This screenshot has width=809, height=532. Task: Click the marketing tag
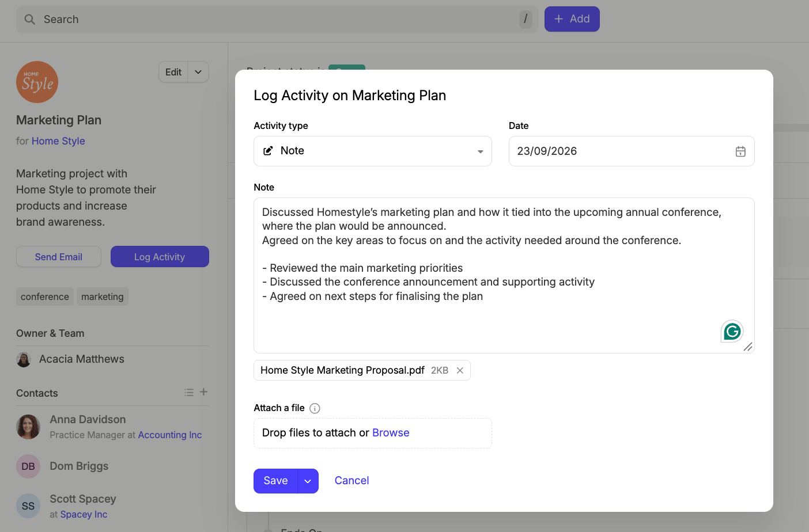click(103, 297)
